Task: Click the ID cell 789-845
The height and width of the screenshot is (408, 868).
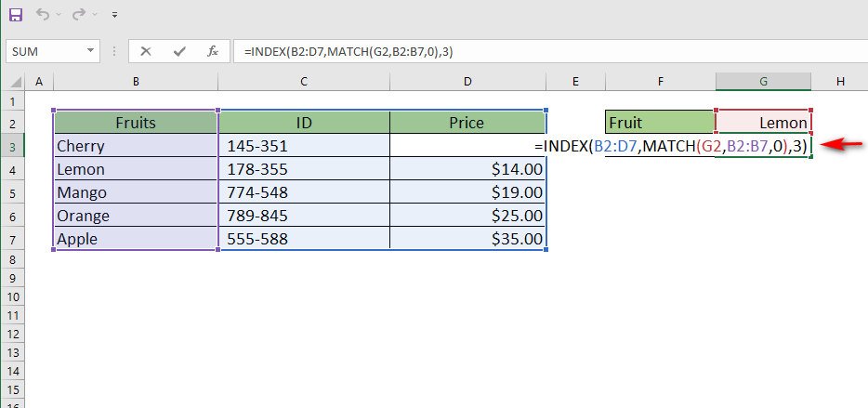Action: tap(304, 216)
